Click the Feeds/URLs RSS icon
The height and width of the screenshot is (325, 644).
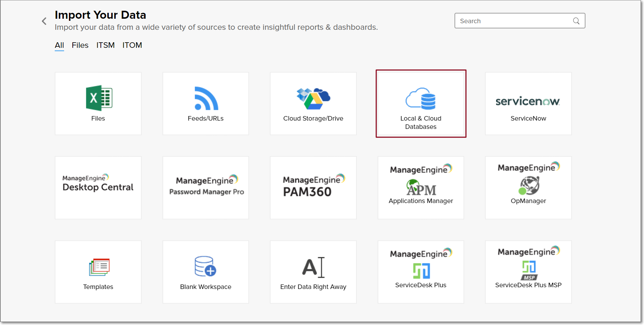206,98
